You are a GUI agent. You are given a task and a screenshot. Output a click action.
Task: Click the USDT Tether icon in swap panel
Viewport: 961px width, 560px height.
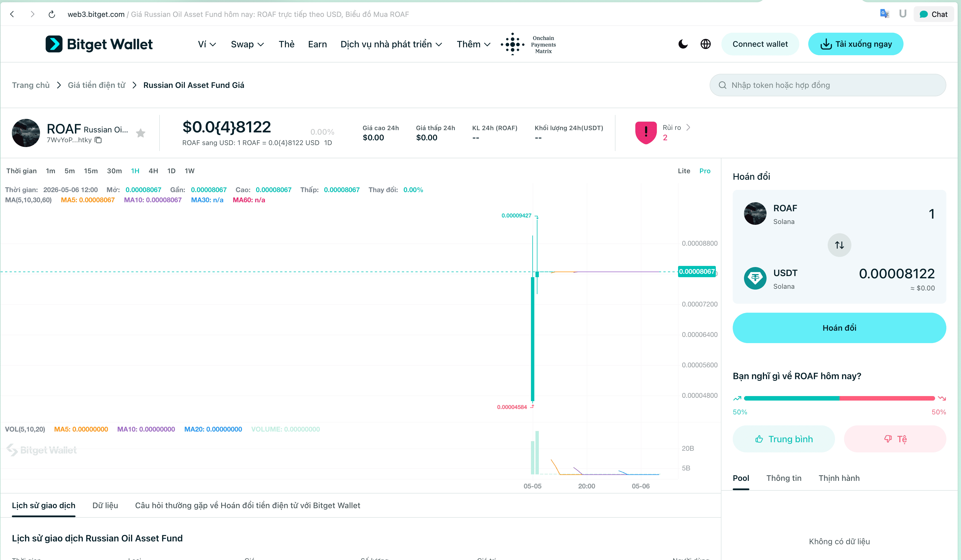tap(755, 278)
